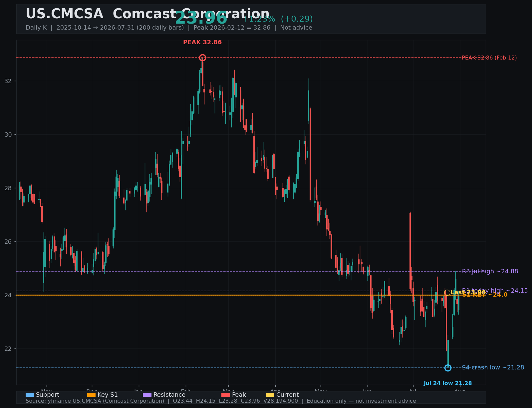Click the blue Support legend swatch
Image resolution: width=532 pixels, height=408 pixels.
(x=30, y=395)
